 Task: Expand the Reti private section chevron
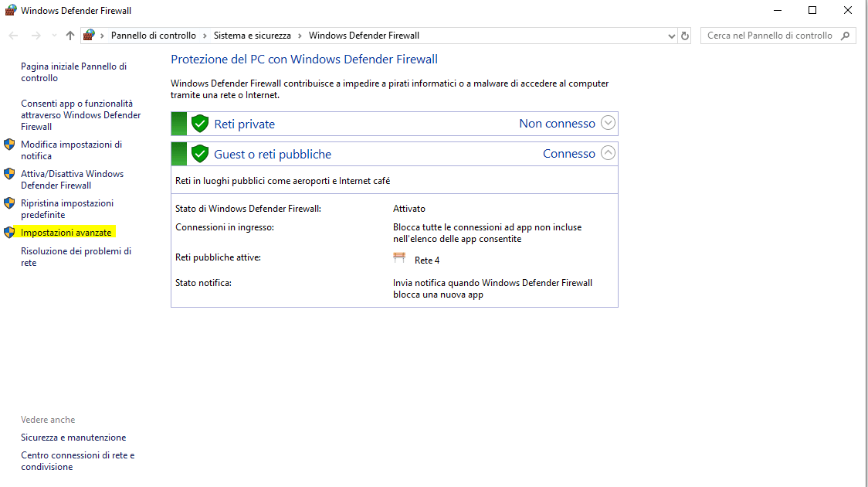(x=608, y=123)
